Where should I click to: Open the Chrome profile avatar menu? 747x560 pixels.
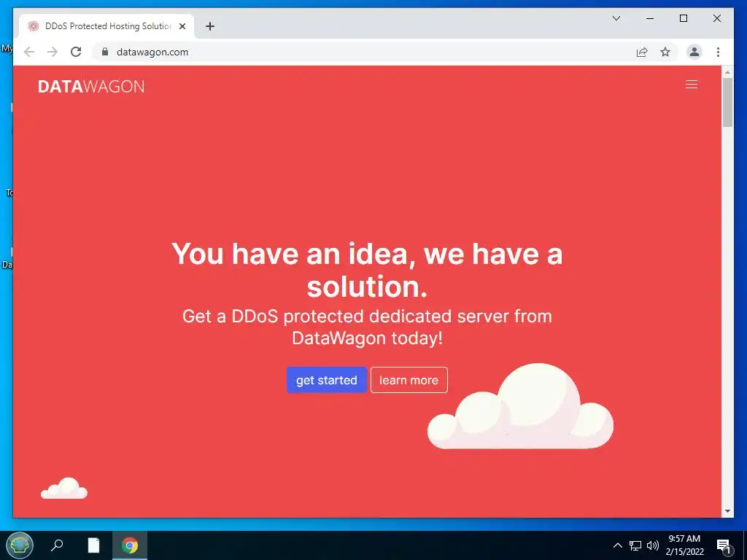(694, 52)
